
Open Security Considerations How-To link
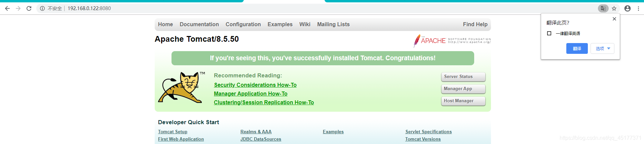pyautogui.click(x=255, y=85)
